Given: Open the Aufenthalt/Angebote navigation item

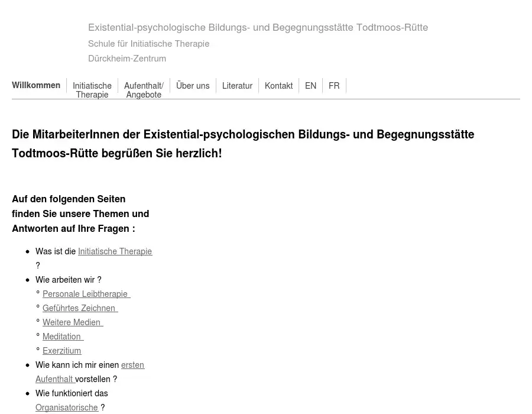Looking at the screenshot, I should 144,90.
